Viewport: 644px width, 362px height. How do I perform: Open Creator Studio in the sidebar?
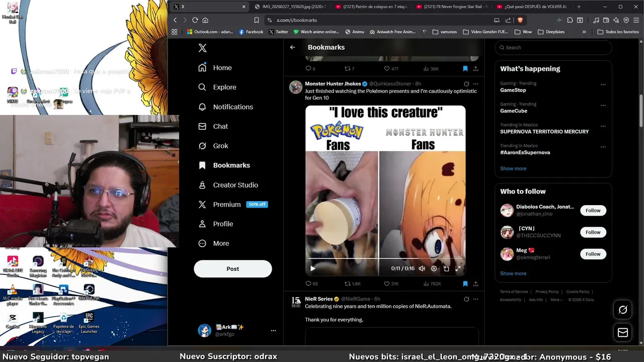pyautogui.click(x=228, y=185)
